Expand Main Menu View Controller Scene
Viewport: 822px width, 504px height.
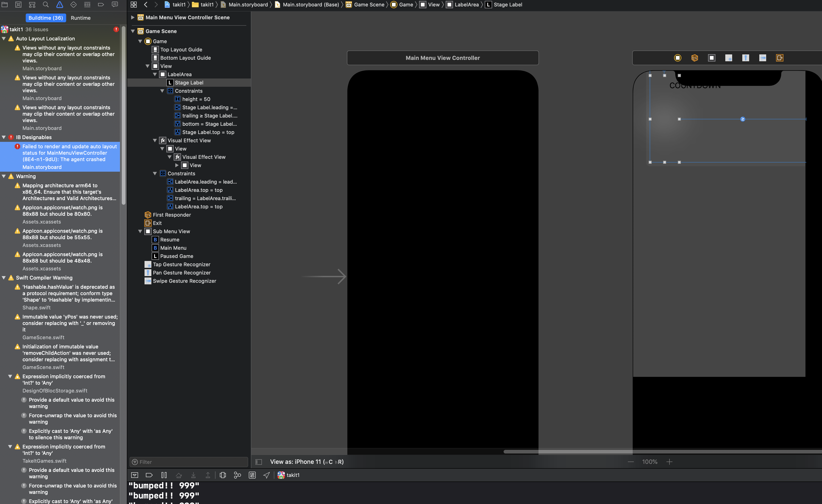point(133,17)
